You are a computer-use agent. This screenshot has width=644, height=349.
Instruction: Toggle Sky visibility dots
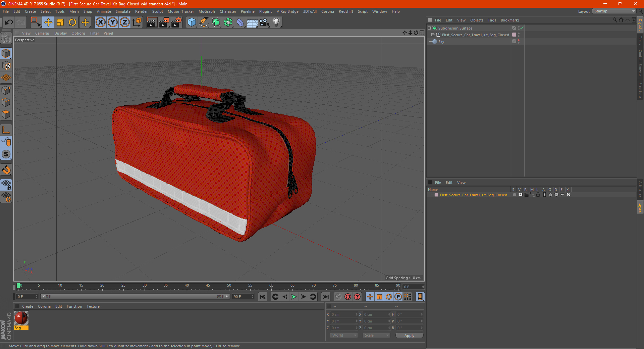pyautogui.click(x=519, y=42)
